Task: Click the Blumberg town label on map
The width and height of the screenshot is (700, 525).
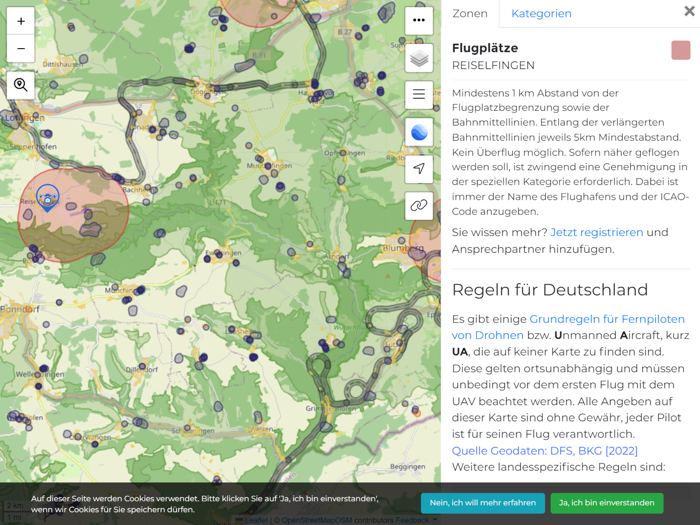Action: [x=403, y=248]
